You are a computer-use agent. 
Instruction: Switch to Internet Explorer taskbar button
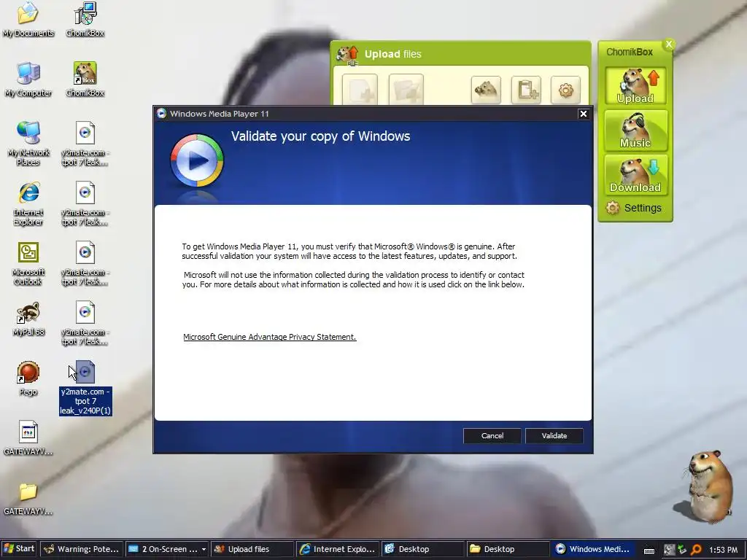coord(338,549)
